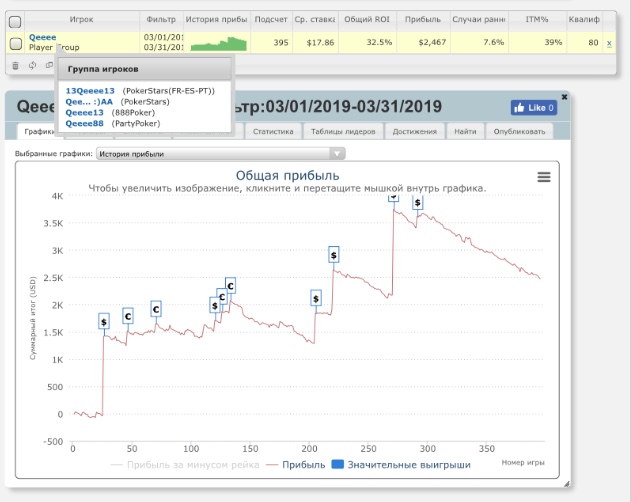Click the Facebook Like button
This screenshot has width=631, height=502.
pos(534,107)
